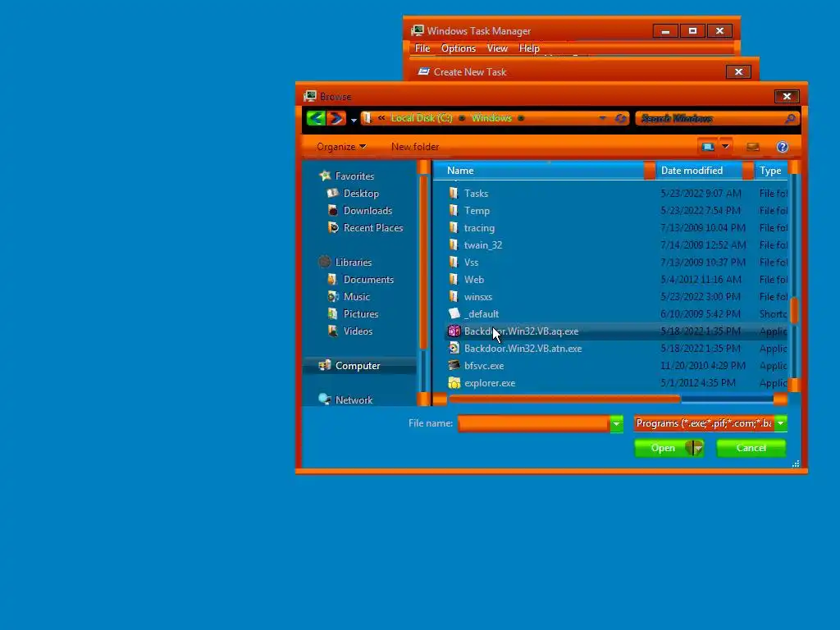
Task: Click the Web folder icon
Action: [x=454, y=279]
